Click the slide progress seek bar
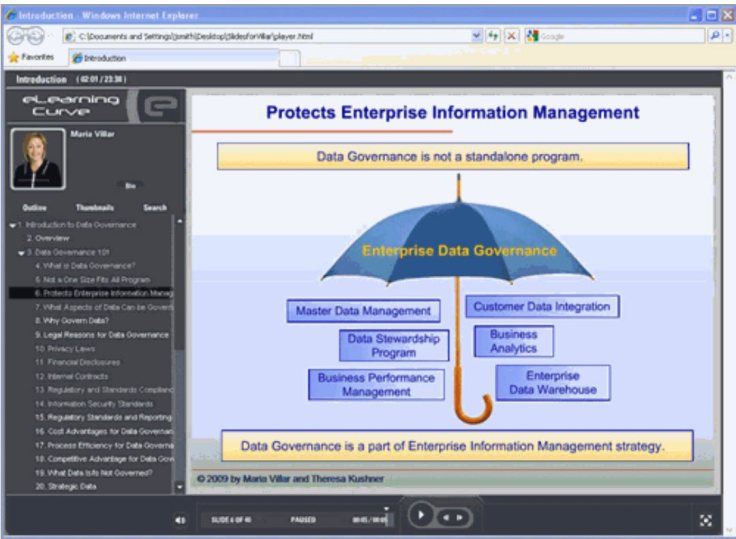 [296, 520]
